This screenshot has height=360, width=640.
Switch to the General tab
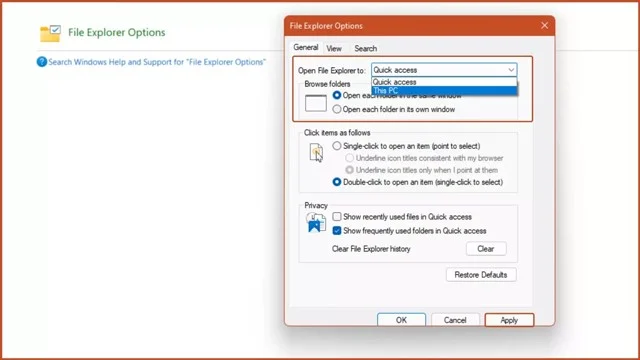(306, 47)
